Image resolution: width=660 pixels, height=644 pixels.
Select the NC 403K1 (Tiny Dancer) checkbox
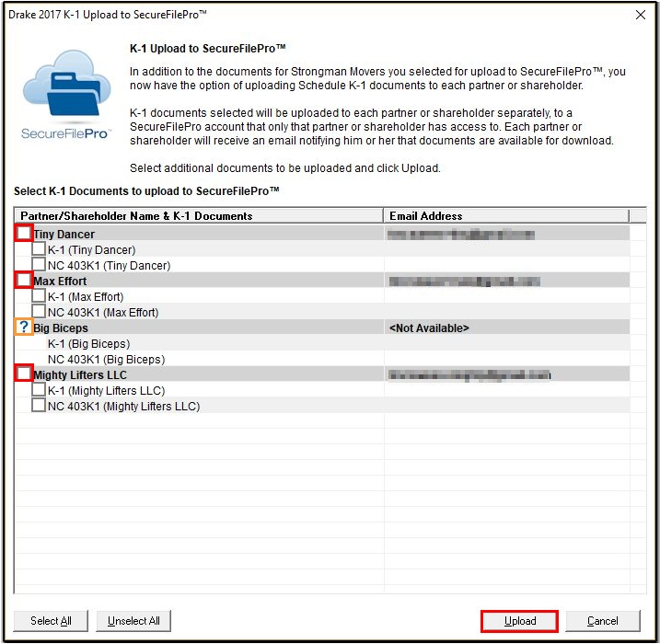click(x=39, y=265)
